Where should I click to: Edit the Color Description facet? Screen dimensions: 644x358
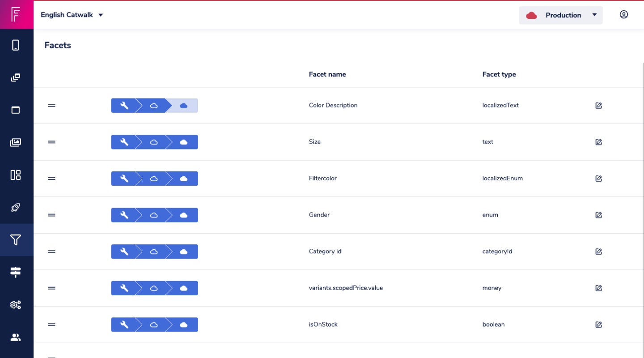pos(598,106)
